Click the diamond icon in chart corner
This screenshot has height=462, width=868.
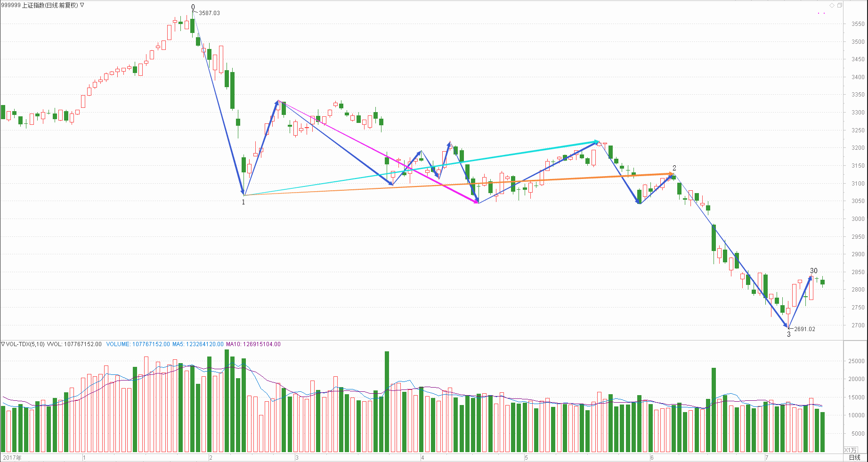pyautogui.click(x=832, y=6)
